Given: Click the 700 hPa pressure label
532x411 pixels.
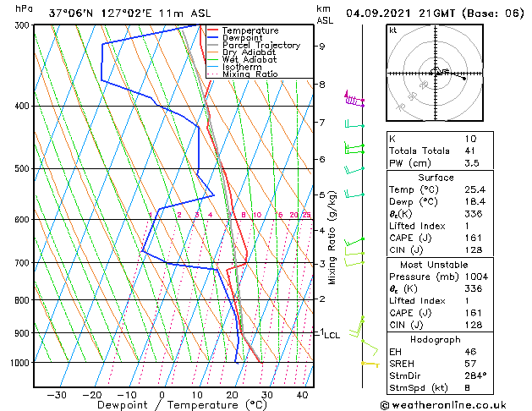Looking at the screenshot, I should pyautogui.click(x=22, y=263).
